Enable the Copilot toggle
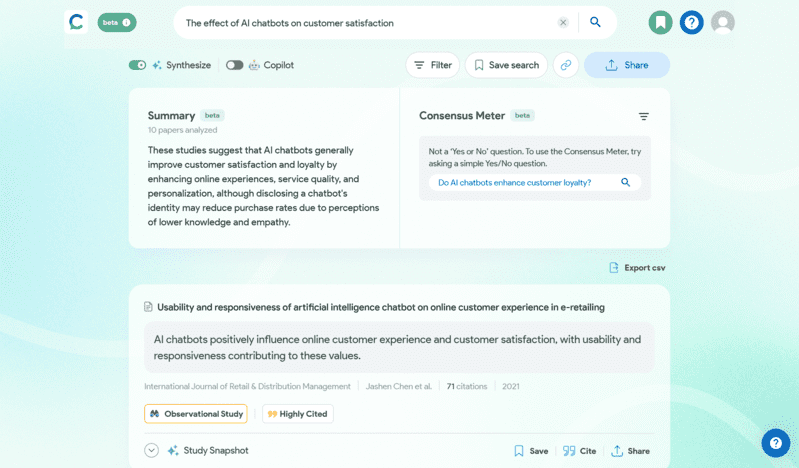This screenshot has width=799, height=468. point(234,65)
